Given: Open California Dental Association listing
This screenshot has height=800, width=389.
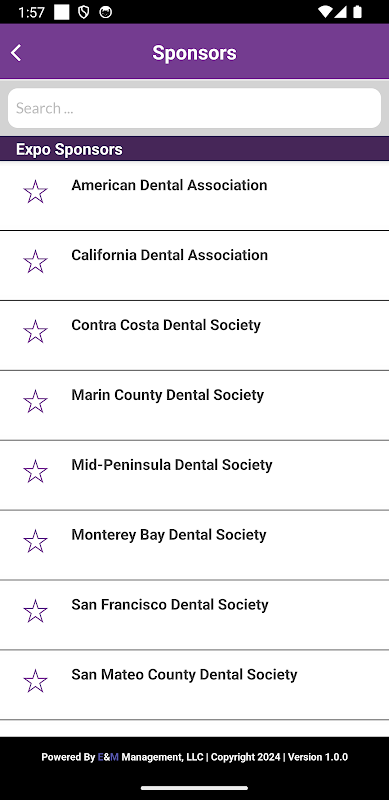Looking at the screenshot, I should click(x=194, y=266).
